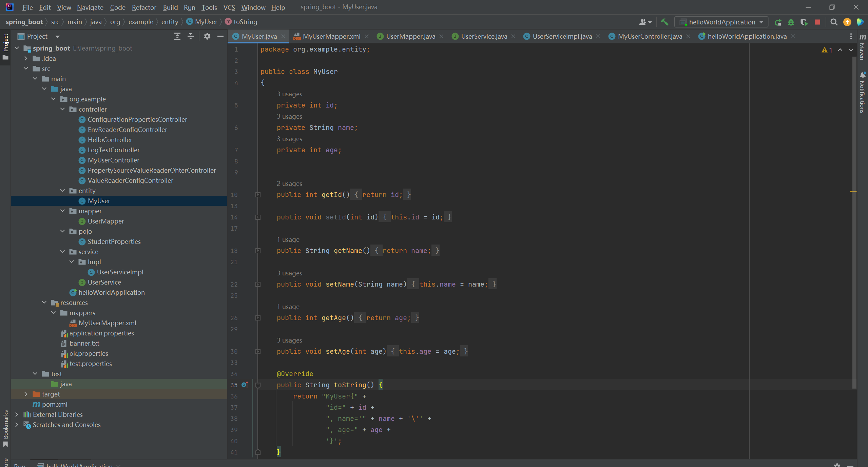
Task: Click the entity breadcrumb in the navigation bar
Action: point(170,22)
